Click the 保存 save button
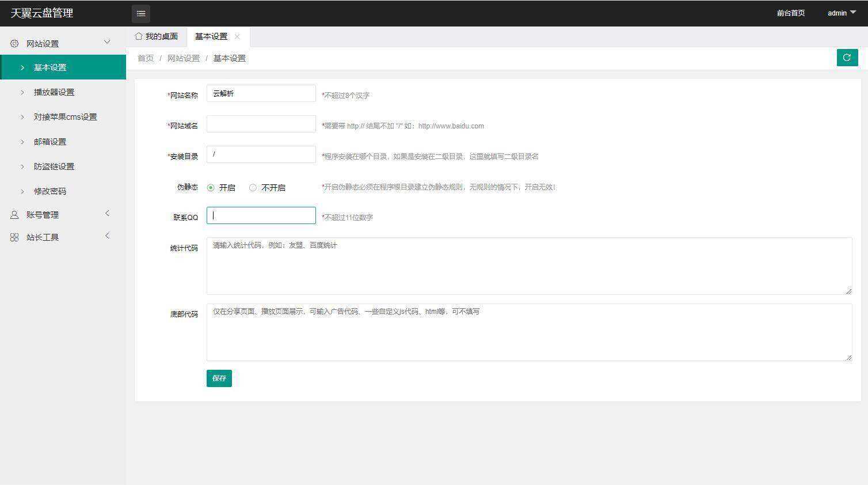This screenshot has width=868, height=485. (x=219, y=378)
